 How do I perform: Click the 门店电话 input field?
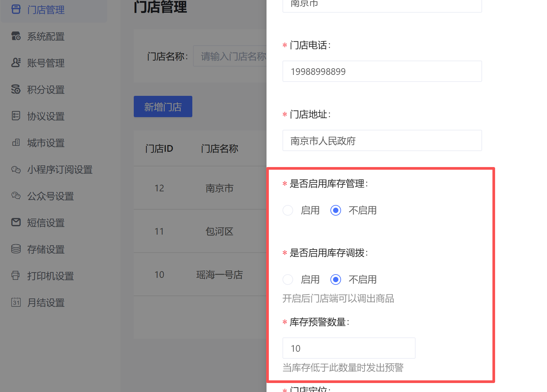tap(382, 71)
